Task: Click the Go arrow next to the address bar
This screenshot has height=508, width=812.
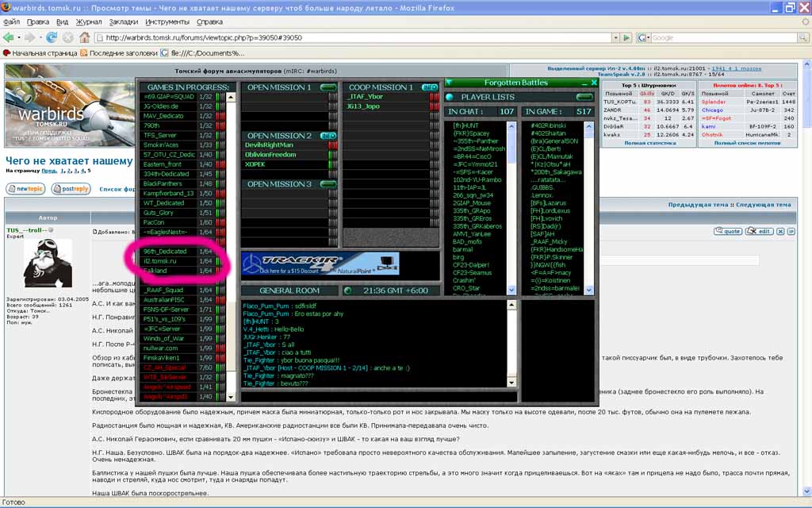Action: [626, 37]
